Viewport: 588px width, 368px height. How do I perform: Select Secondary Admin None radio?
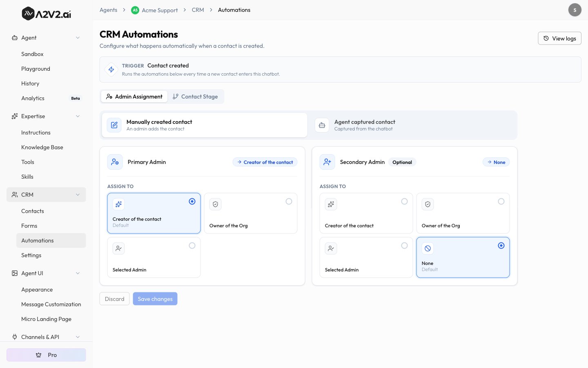501,245
